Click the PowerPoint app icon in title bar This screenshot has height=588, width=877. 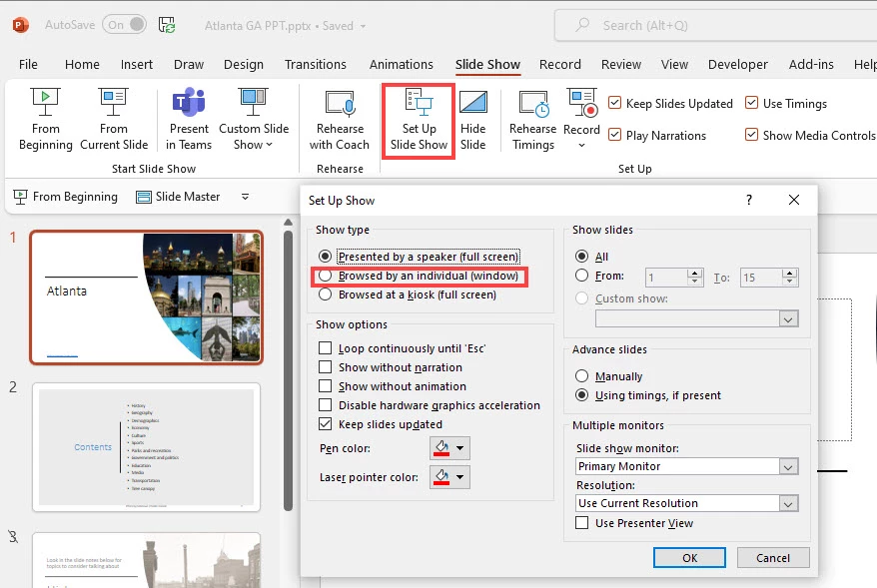20,25
